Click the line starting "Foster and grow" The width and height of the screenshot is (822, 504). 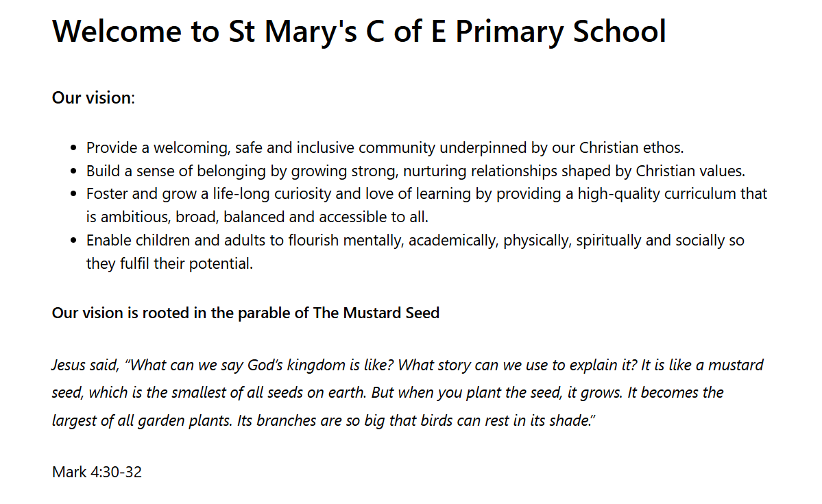click(426, 194)
